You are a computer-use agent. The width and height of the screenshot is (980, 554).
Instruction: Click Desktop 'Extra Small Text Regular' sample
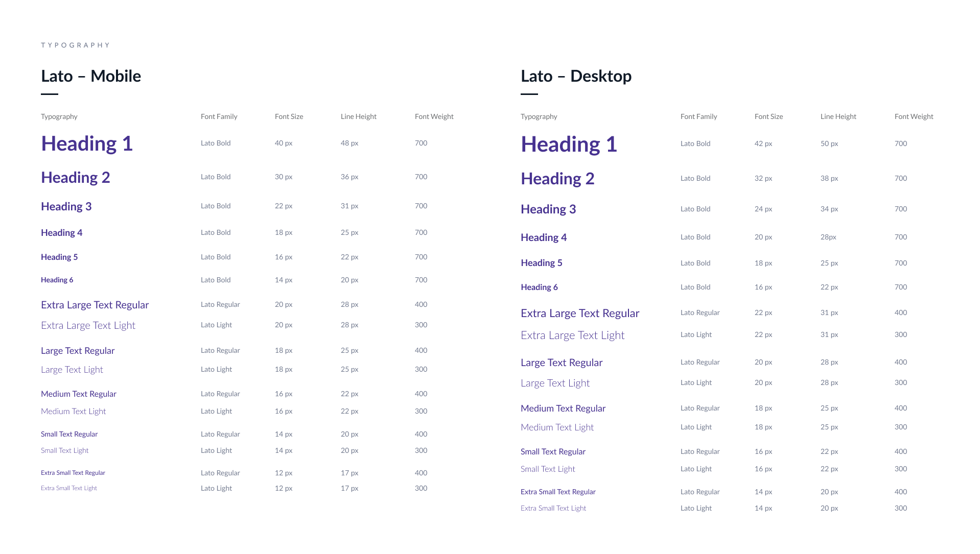pyautogui.click(x=558, y=492)
